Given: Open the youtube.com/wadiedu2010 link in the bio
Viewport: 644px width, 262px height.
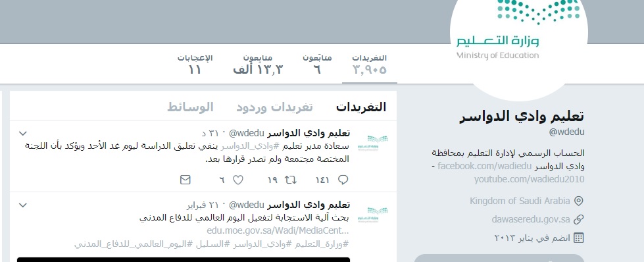Looking at the screenshot, I should (x=529, y=179).
